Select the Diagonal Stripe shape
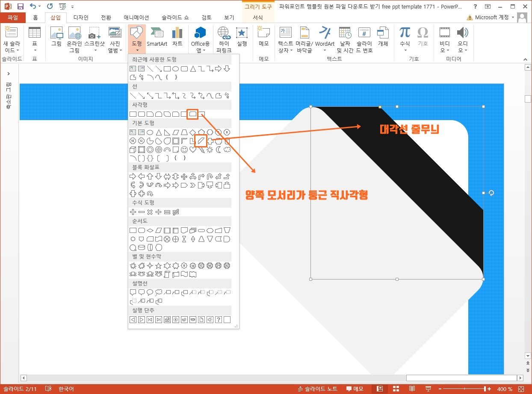Viewport: 532px width, 394px height. (201, 141)
